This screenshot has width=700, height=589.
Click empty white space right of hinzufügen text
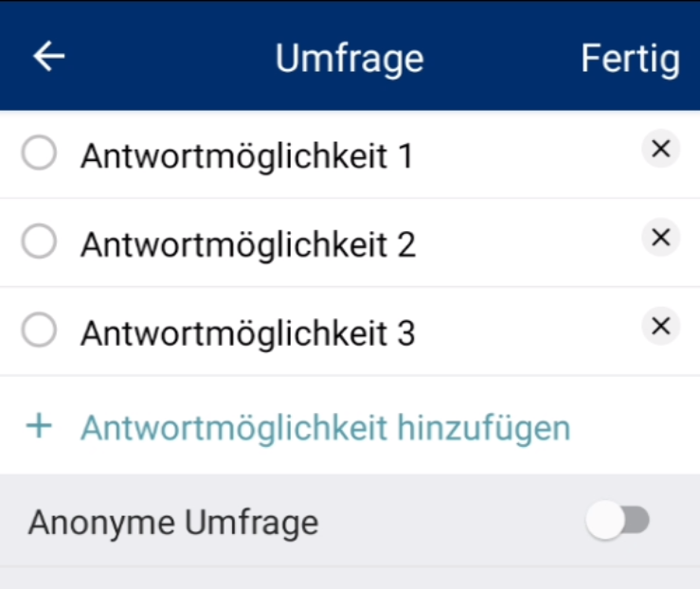(x=634, y=427)
